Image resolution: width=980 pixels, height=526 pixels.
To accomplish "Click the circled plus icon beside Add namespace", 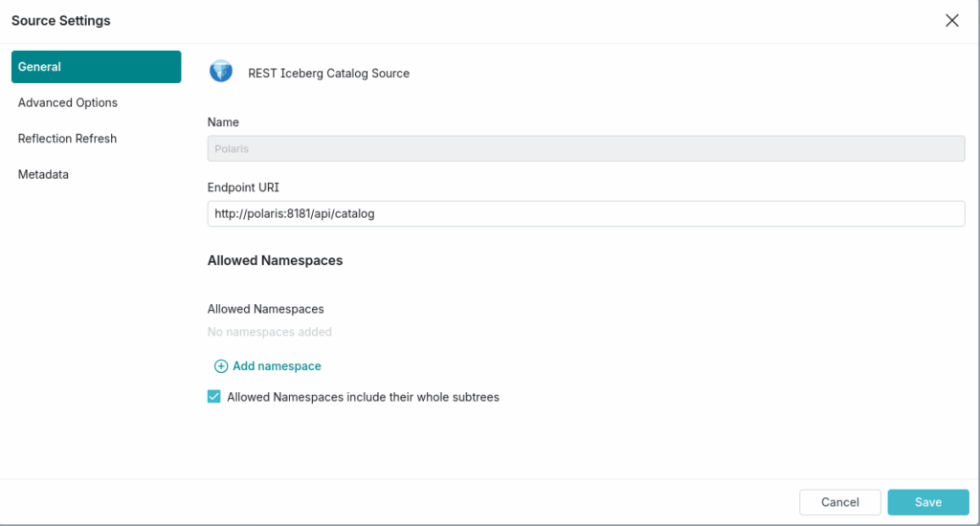I will (x=220, y=366).
